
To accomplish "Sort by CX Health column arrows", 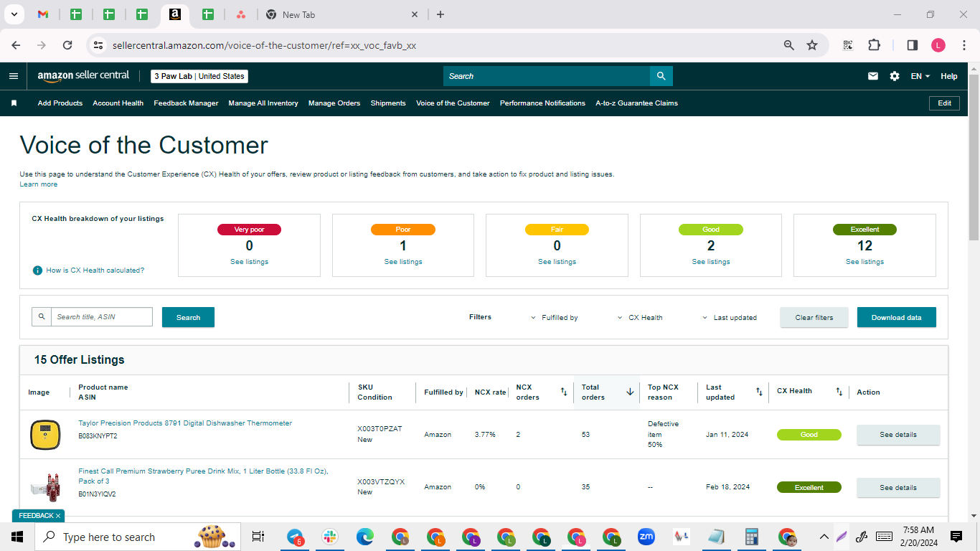I will [x=839, y=392].
